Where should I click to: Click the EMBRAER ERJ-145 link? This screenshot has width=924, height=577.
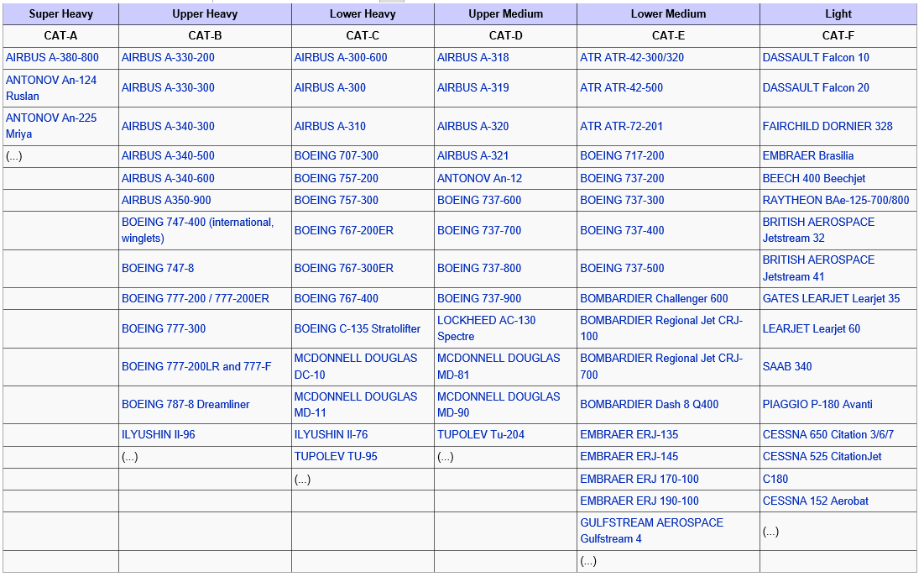click(629, 457)
